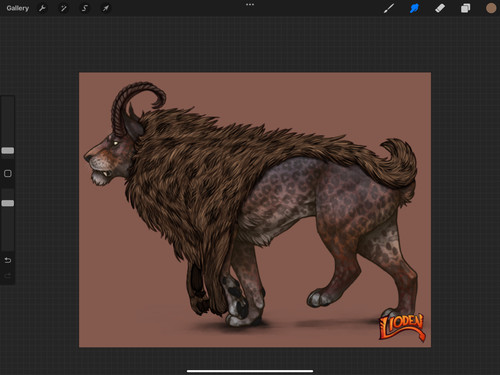Open the Gallery view

[18, 8]
